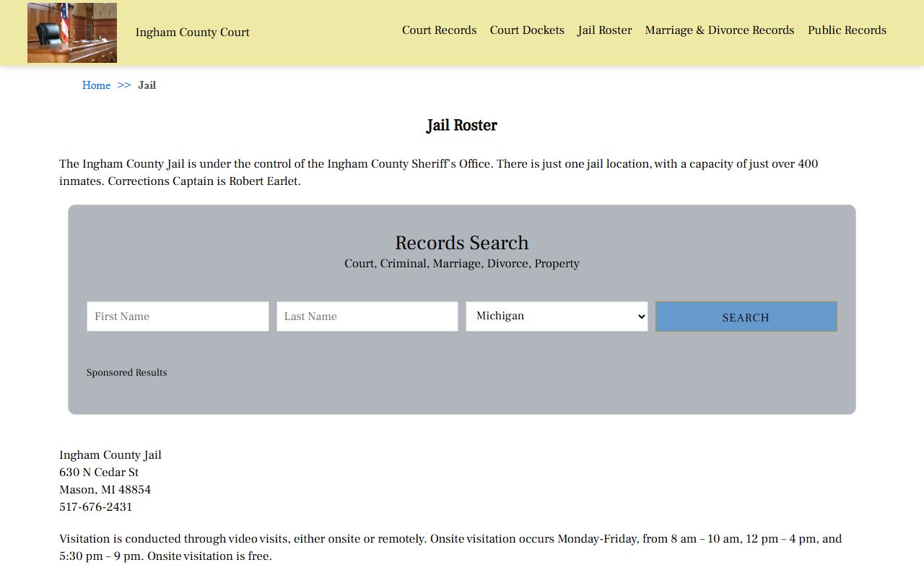924x578 pixels.
Task: Open the Ingham County Court site title
Action: [x=193, y=33]
